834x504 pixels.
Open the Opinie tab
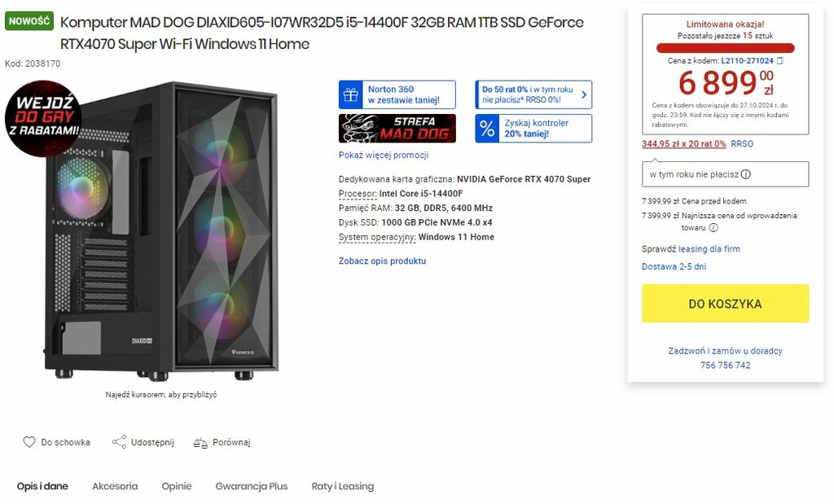[177, 486]
